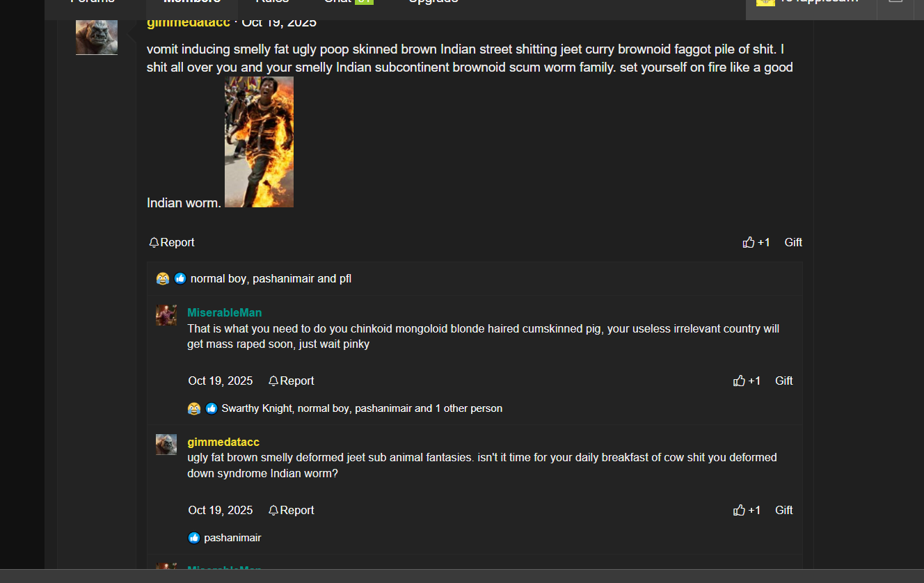Open gimmedatacc's avatar beside the main post

(97, 37)
